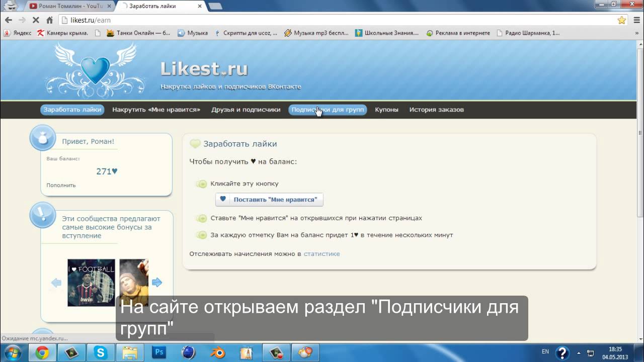Click the EN language indicator in tray

[545, 352]
